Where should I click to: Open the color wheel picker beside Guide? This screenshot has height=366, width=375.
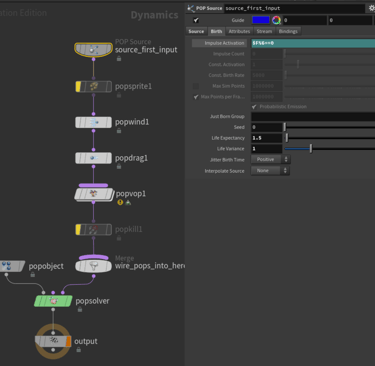[x=276, y=20]
